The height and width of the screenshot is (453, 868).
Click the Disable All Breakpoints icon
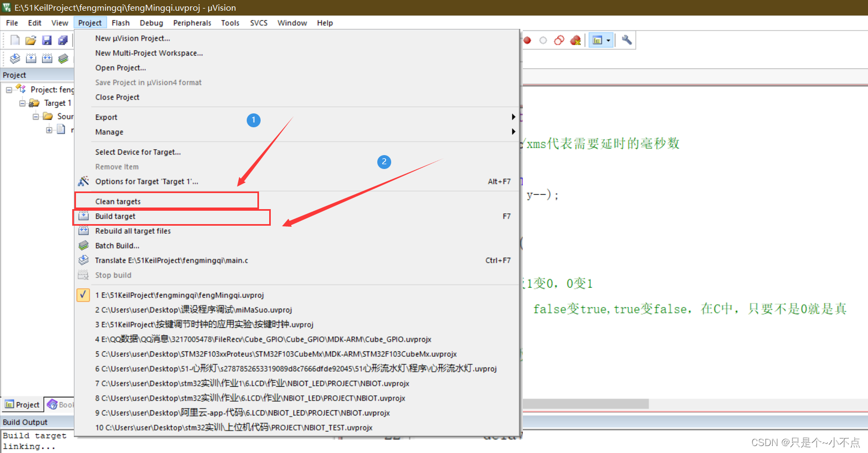pyautogui.click(x=559, y=40)
